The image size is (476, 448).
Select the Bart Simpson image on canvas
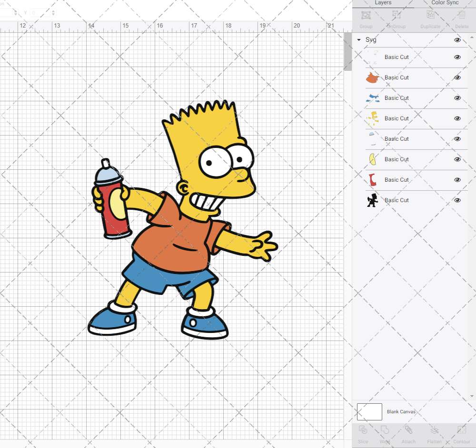pos(182,220)
